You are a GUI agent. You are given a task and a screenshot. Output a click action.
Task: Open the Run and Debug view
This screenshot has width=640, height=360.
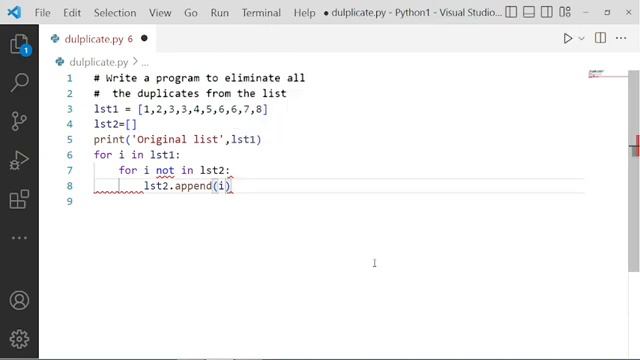pos(19,160)
